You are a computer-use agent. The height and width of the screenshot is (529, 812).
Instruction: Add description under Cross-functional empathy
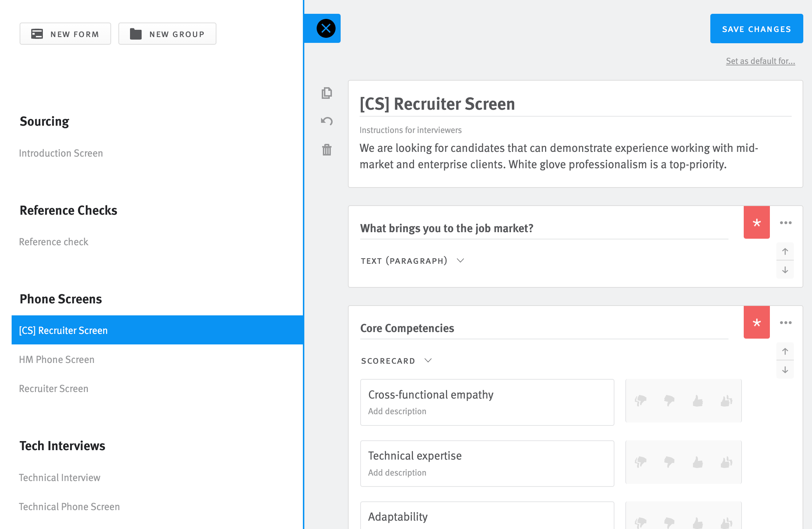click(x=397, y=411)
